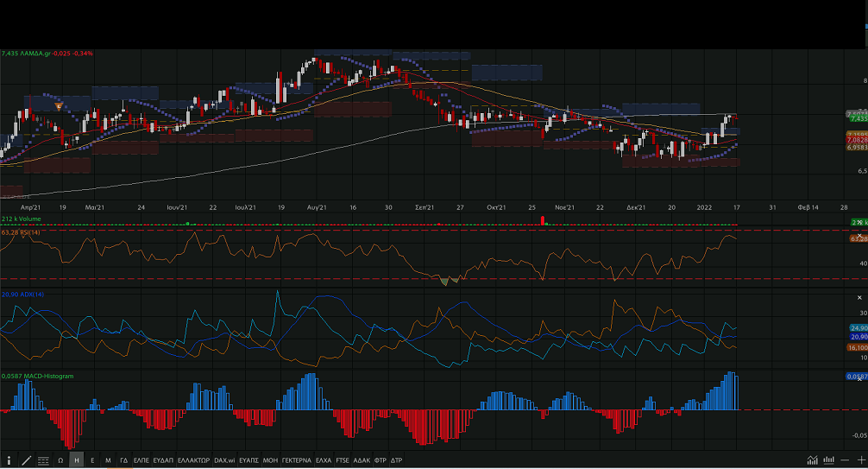Select the Ω timeframe toggle
Screen dimensions: 868x469
61,460
